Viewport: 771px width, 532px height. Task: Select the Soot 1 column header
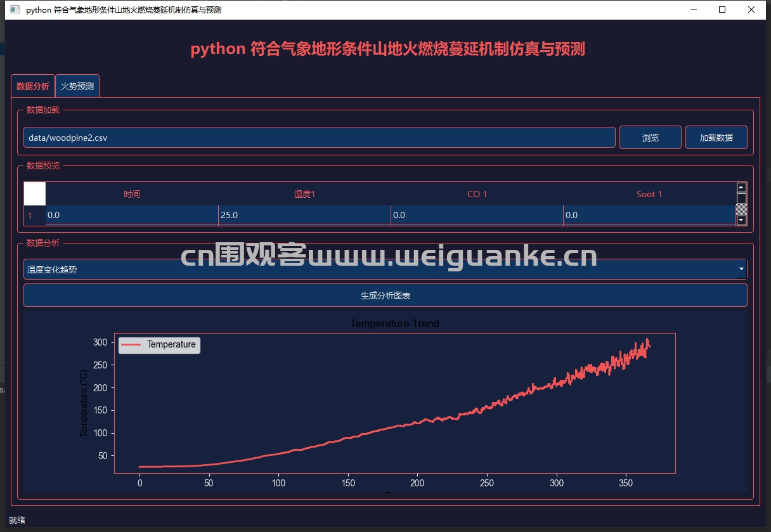tap(649, 194)
